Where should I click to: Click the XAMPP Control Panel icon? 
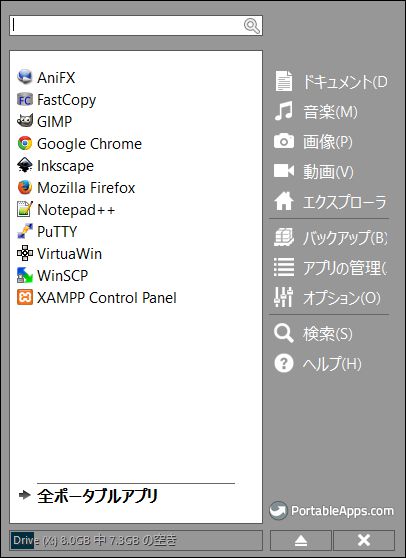click(x=25, y=298)
